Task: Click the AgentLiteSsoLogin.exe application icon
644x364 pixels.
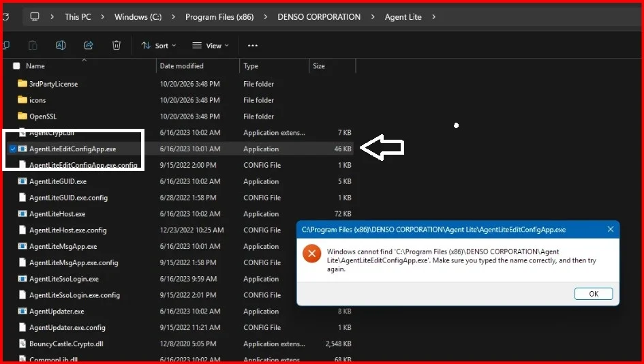Action: pyautogui.click(x=22, y=279)
